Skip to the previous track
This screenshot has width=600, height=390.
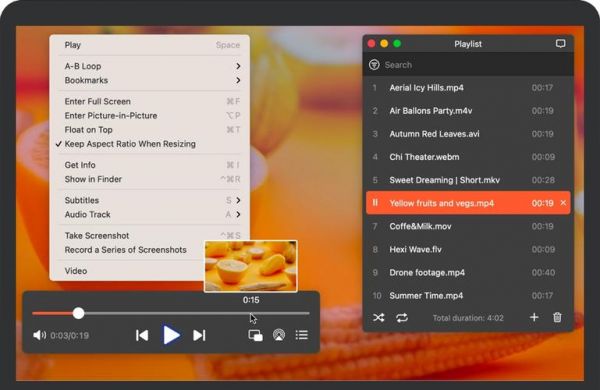[142, 335]
